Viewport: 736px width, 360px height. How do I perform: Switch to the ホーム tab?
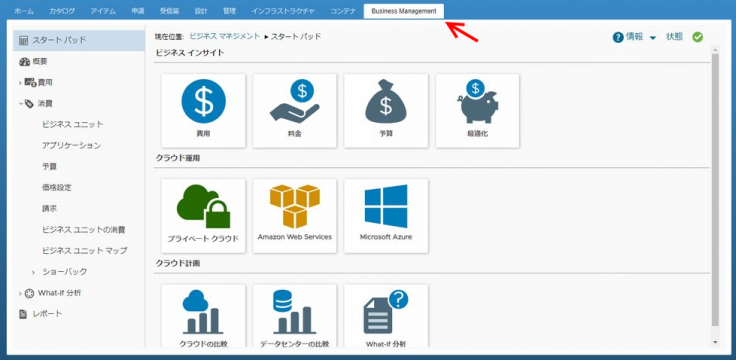click(x=24, y=11)
